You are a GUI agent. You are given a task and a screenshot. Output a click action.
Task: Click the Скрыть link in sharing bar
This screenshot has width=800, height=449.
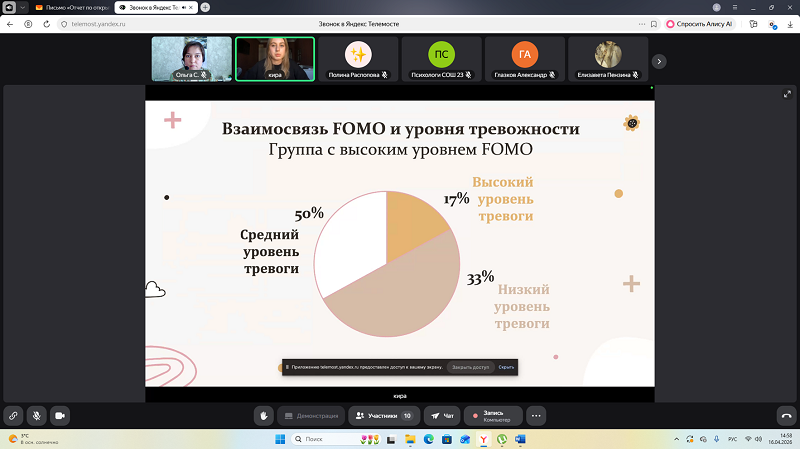(506, 367)
